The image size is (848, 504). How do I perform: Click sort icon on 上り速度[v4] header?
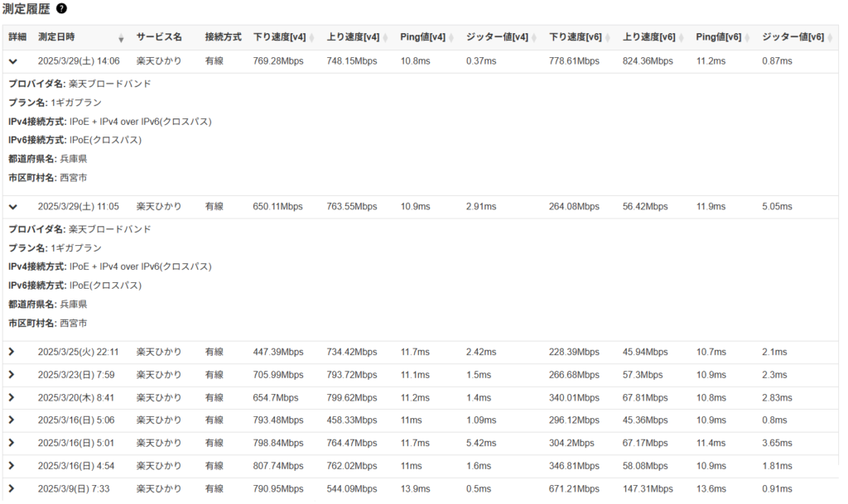385,38
